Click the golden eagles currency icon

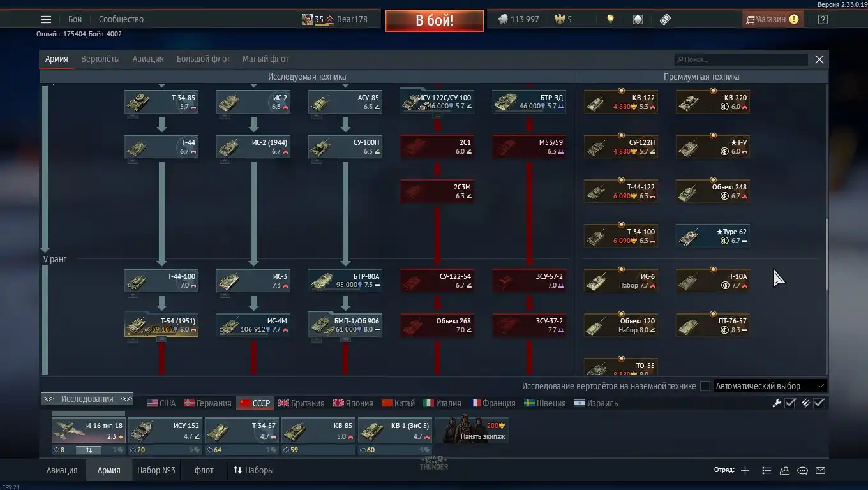coord(560,19)
